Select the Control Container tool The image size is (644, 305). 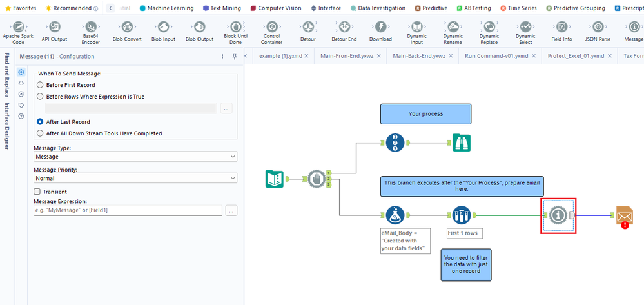point(271,32)
